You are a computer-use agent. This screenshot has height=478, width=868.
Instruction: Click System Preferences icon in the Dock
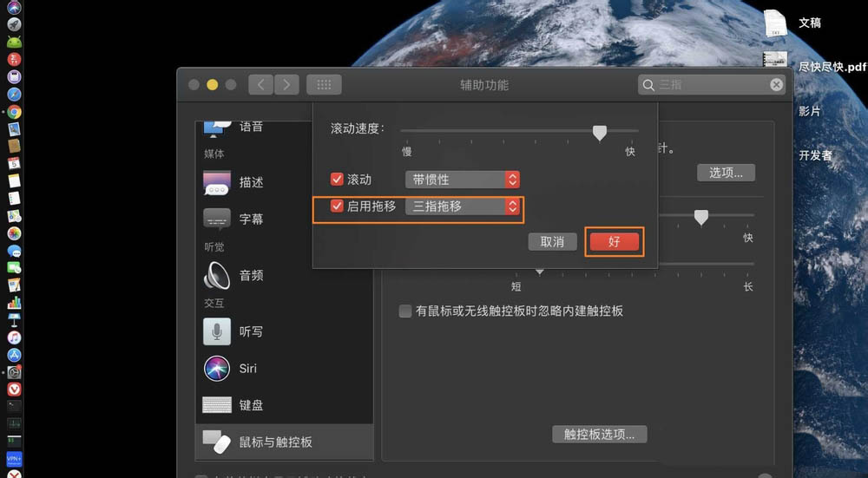pos(14,372)
